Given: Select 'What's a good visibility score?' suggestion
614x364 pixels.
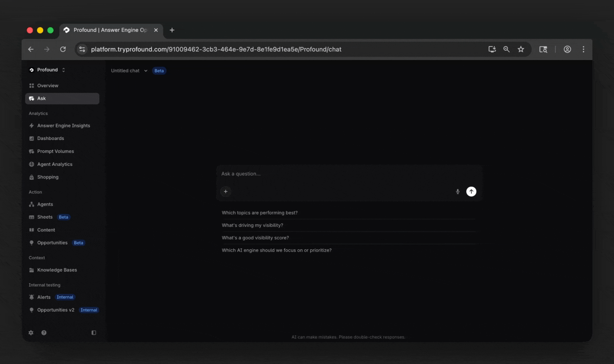Looking at the screenshot, I should pos(255,238).
